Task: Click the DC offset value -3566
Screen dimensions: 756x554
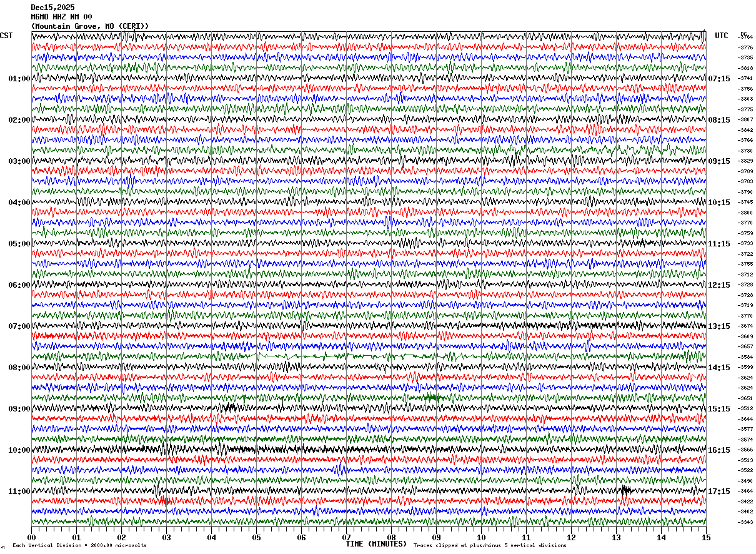Action: point(745,450)
